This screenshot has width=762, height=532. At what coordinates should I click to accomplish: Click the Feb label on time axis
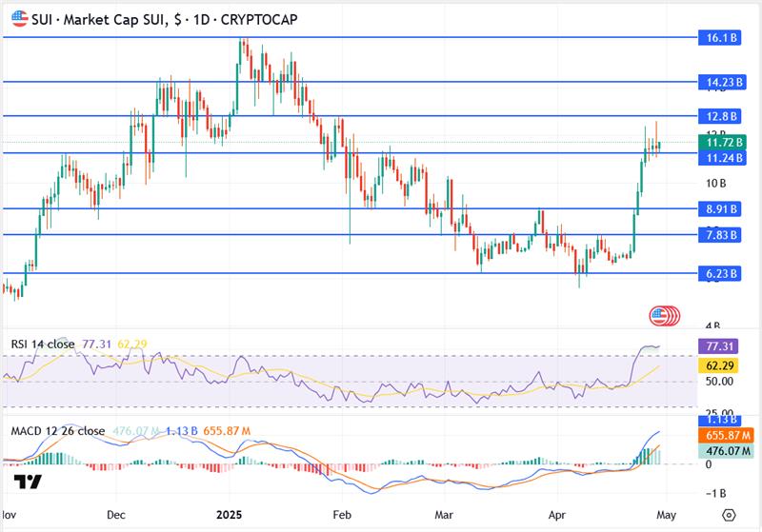(340, 513)
